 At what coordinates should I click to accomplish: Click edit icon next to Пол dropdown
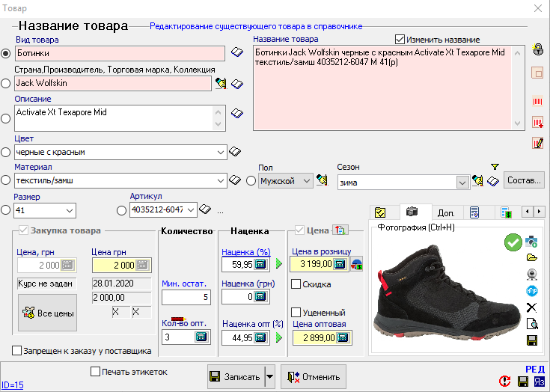tap(322, 180)
